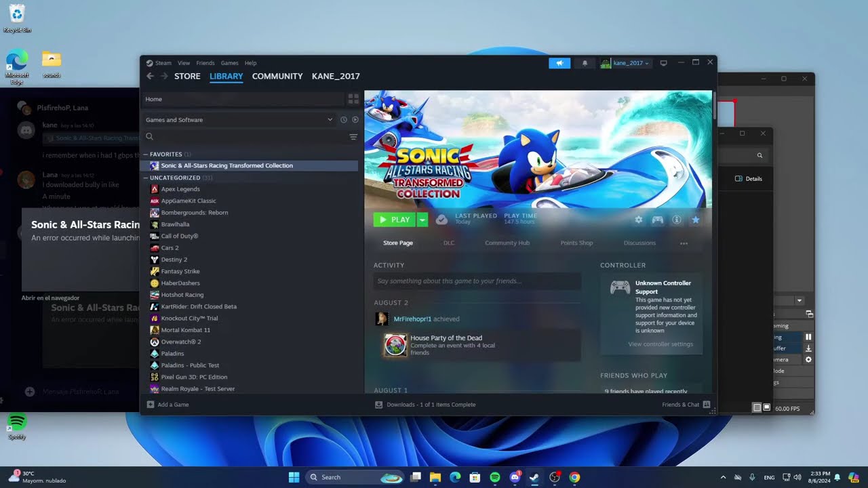The height and width of the screenshot is (488, 868).
Task: Click the library Home button
Action: 243,99
